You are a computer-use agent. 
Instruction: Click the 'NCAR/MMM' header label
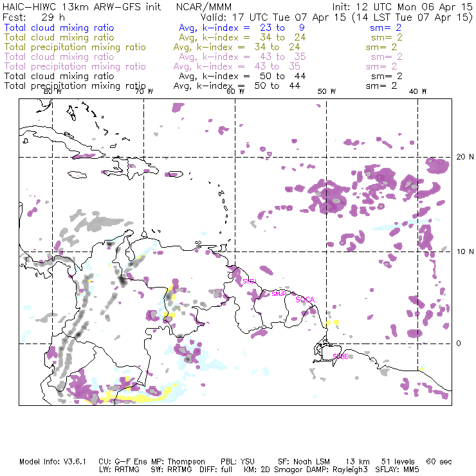[x=204, y=7]
